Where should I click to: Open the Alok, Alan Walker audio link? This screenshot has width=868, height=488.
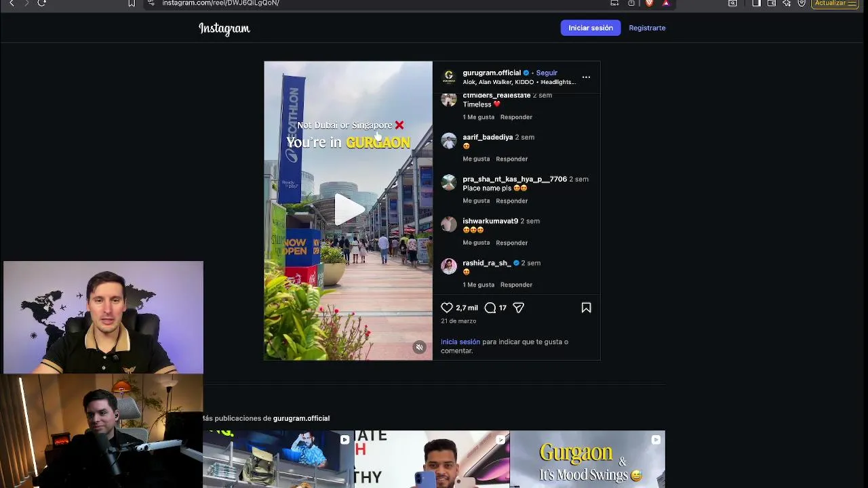click(x=519, y=82)
